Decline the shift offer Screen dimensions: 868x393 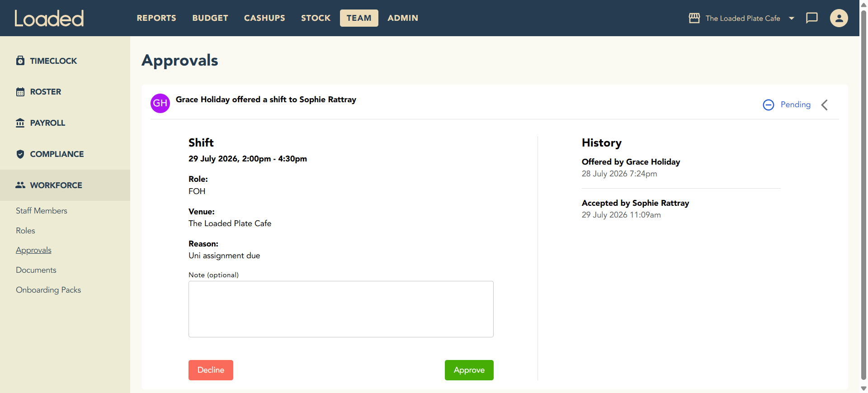[x=211, y=370]
